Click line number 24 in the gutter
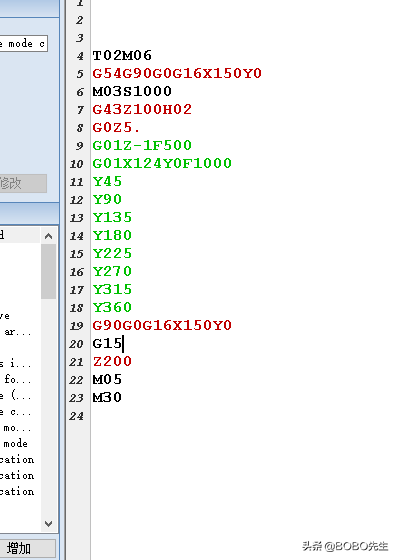Image resolution: width=397 pixels, height=560 pixels. pos(76,416)
